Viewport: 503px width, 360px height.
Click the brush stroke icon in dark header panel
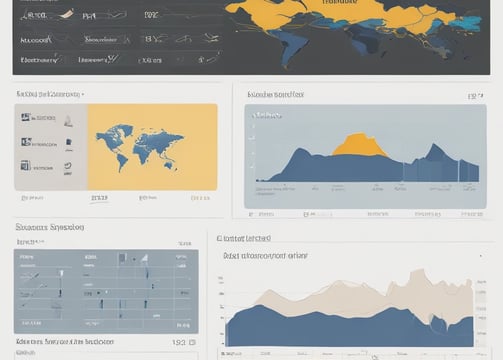click(x=66, y=14)
